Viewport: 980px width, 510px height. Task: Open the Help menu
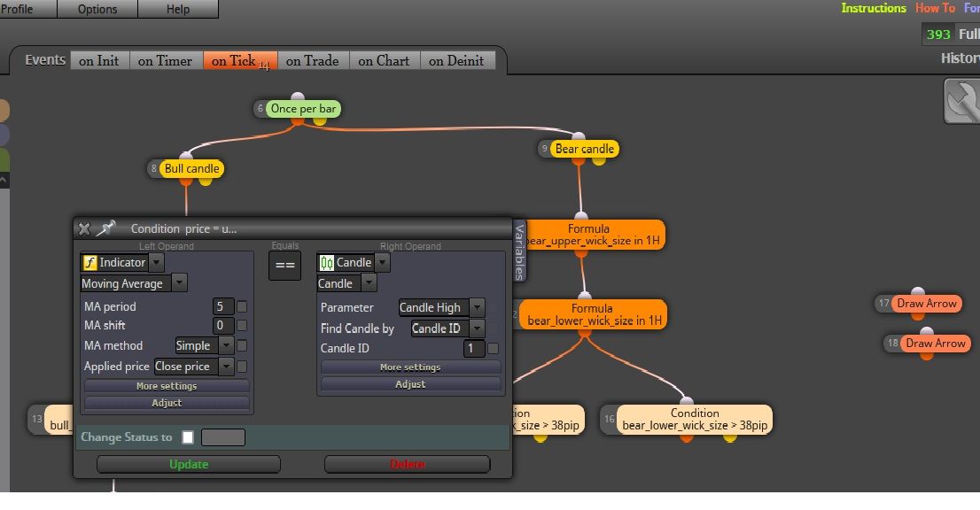tap(178, 9)
